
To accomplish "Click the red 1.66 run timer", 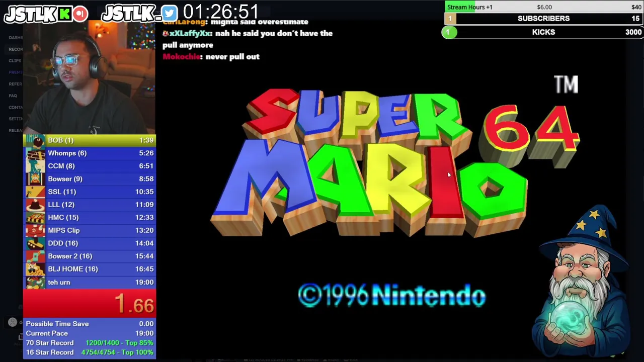I will [x=134, y=304].
